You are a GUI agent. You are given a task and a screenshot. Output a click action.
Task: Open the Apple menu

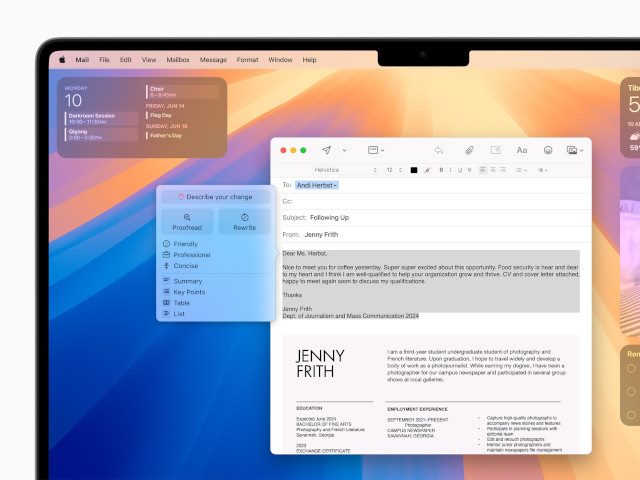tap(62, 60)
